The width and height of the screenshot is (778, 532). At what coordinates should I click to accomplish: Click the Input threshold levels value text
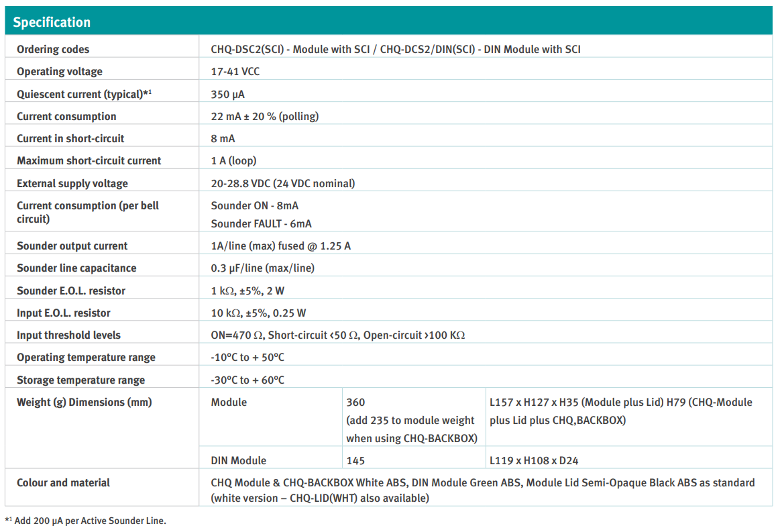(x=337, y=335)
